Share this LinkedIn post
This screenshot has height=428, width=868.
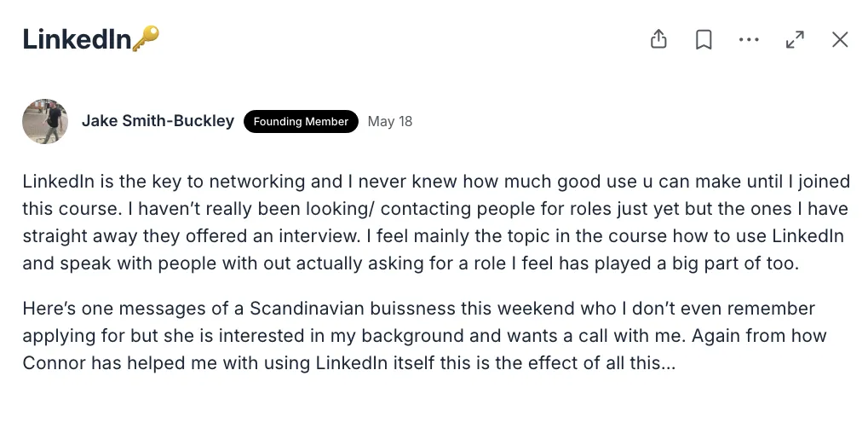(x=658, y=39)
